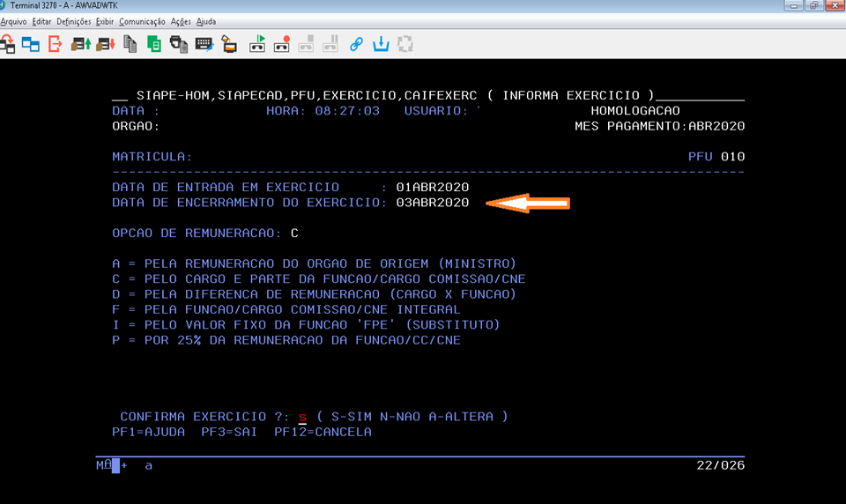Screen dimensions: 846x504
Task: Click the grayed stop macro icon
Action: pyautogui.click(x=306, y=44)
